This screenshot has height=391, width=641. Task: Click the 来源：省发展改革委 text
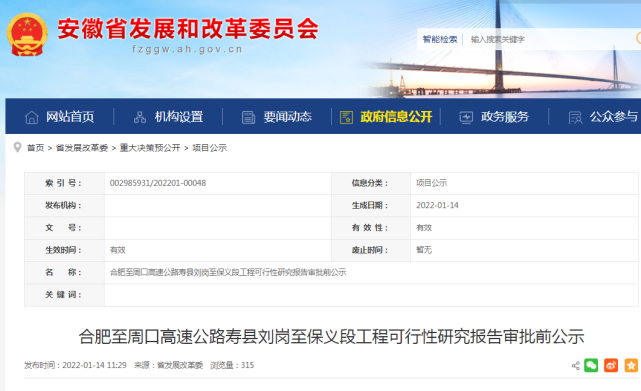click(x=168, y=365)
